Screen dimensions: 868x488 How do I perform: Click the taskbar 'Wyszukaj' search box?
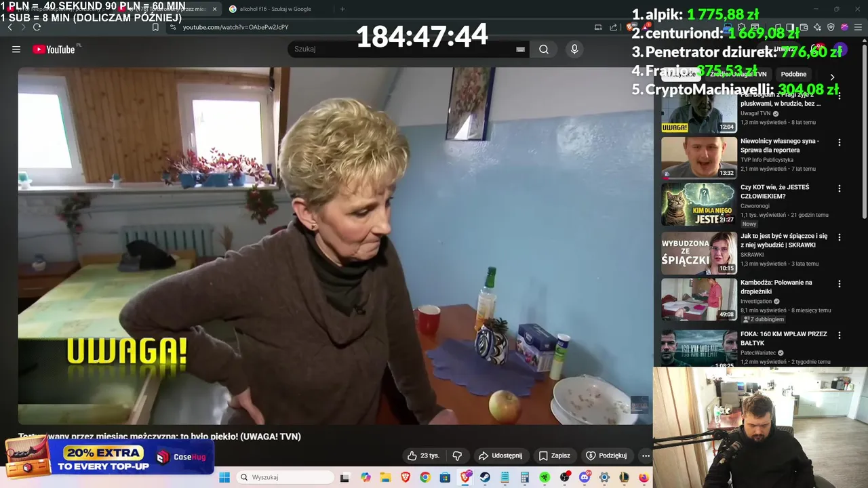(286, 477)
